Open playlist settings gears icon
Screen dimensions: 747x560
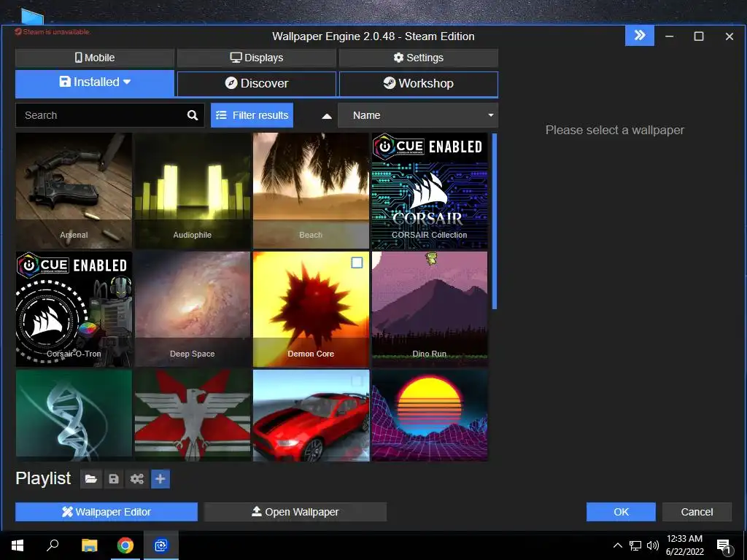pyautogui.click(x=137, y=479)
